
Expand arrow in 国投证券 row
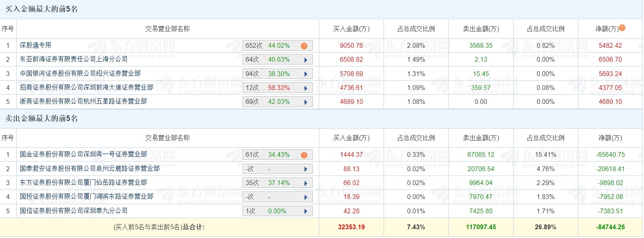306,197
